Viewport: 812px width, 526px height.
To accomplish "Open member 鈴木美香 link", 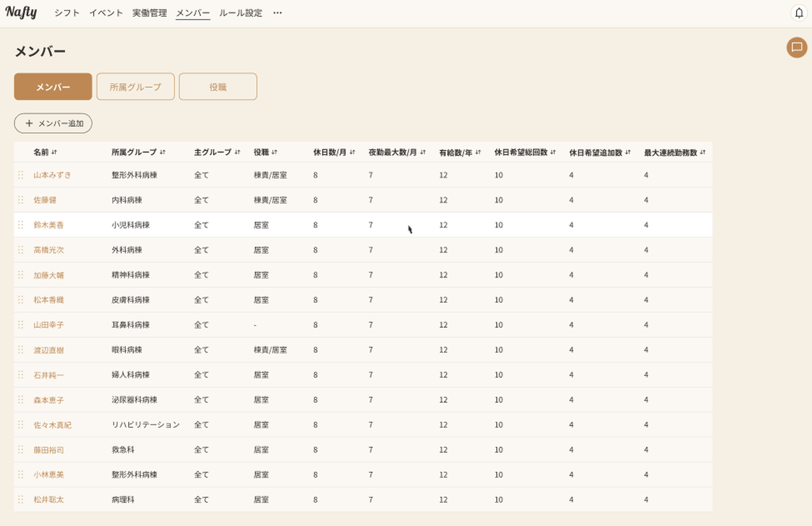I will [x=48, y=225].
